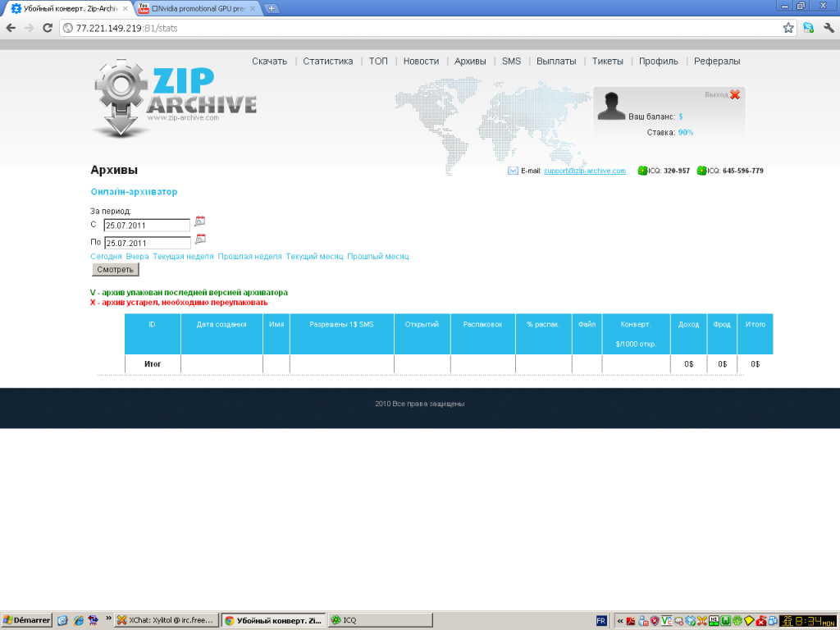Open the Windows Démarrer start button
The width and height of the screenshot is (840, 630).
point(26,620)
